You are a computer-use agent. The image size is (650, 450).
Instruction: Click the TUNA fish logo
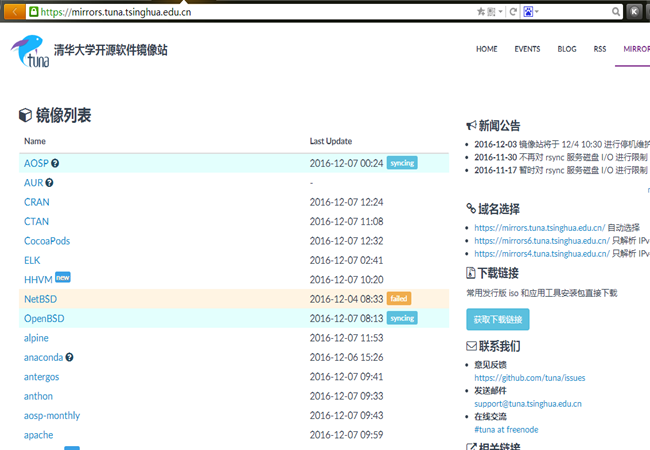point(30,51)
